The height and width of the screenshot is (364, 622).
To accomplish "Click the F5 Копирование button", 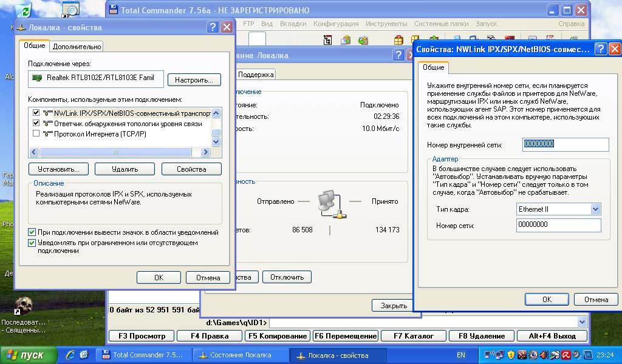I will point(278,336).
